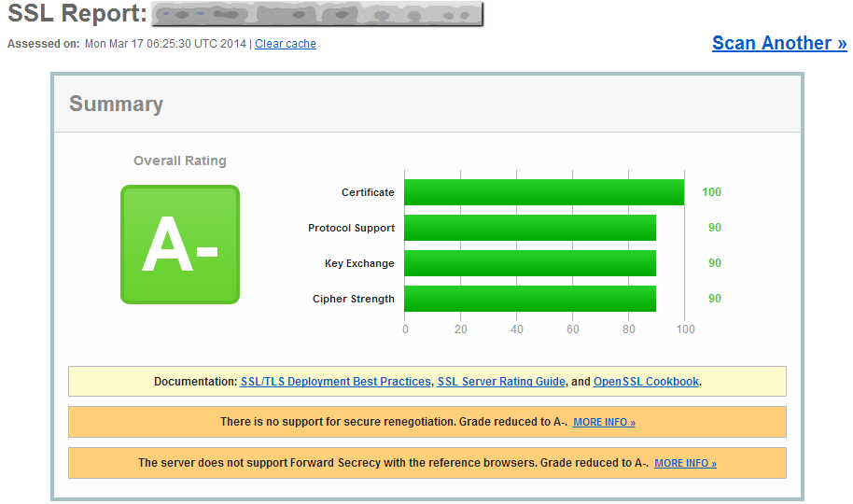Click the Assessed on timestamp text
The image size is (853, 504).
pos(165,44)
